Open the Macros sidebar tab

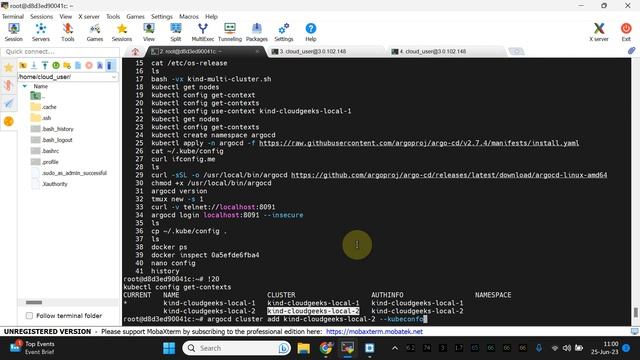click(9, 103)
